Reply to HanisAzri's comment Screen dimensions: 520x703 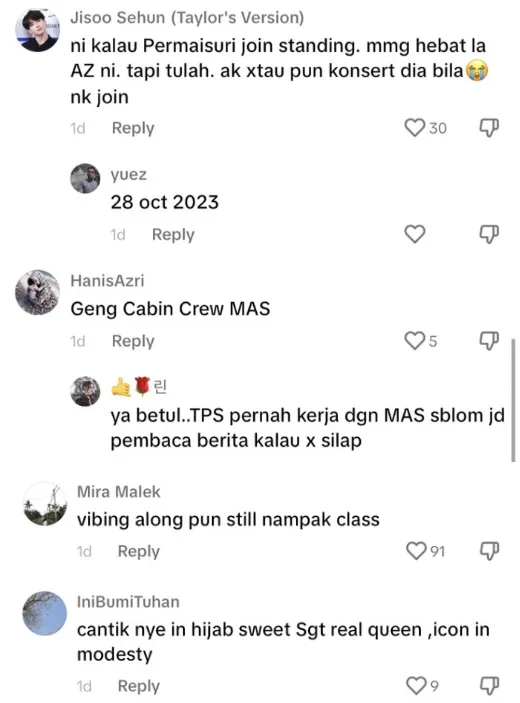(133, 341)
